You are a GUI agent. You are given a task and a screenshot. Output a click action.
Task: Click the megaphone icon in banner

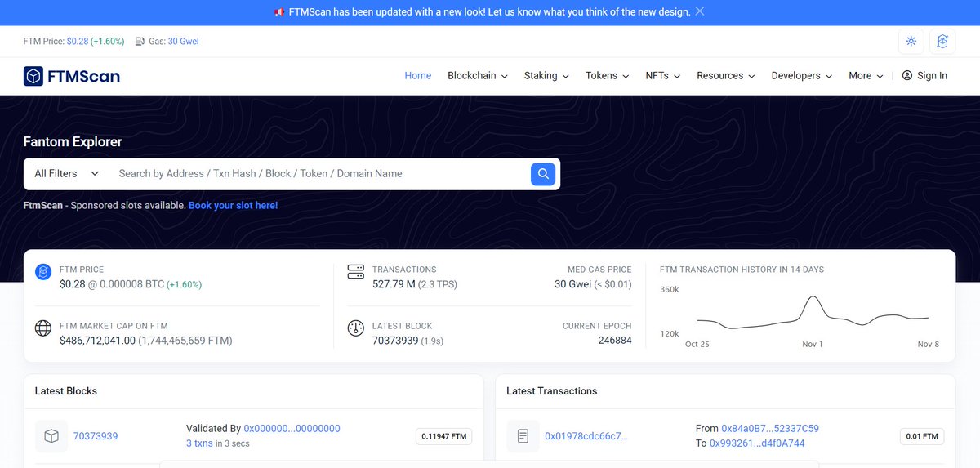[x=279, y=11]
